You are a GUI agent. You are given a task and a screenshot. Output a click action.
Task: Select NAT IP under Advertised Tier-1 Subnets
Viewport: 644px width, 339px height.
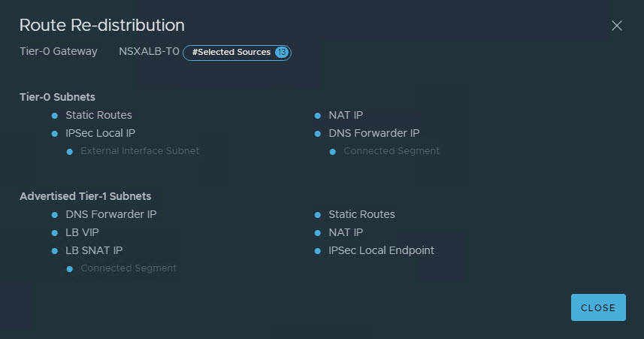click(346, 232)
